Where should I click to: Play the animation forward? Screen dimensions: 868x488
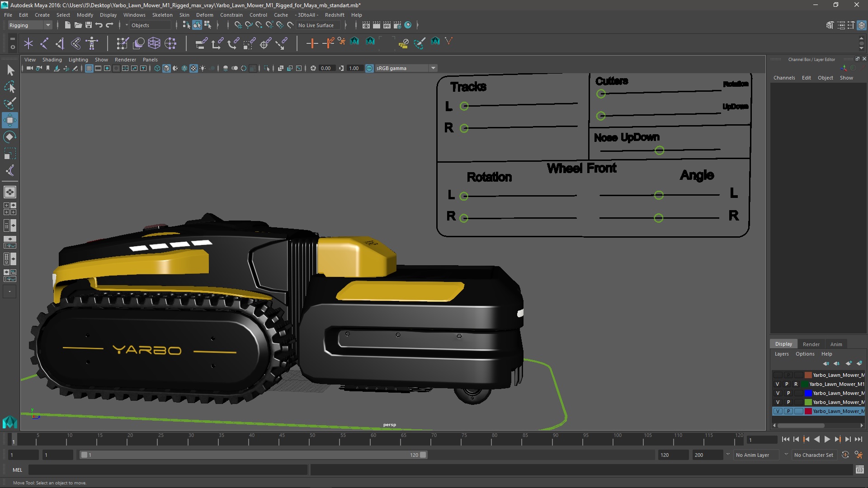point(827,439)
